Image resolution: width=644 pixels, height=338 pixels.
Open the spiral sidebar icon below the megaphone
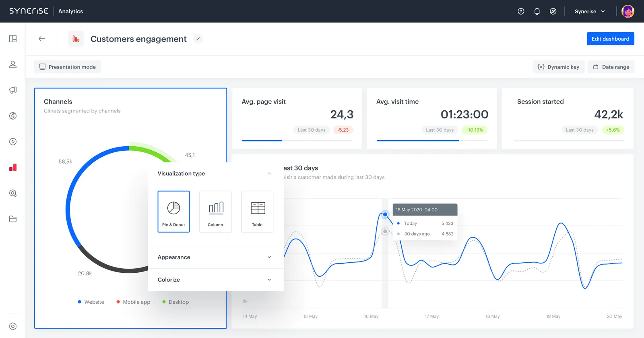click(x=13, y=116)
